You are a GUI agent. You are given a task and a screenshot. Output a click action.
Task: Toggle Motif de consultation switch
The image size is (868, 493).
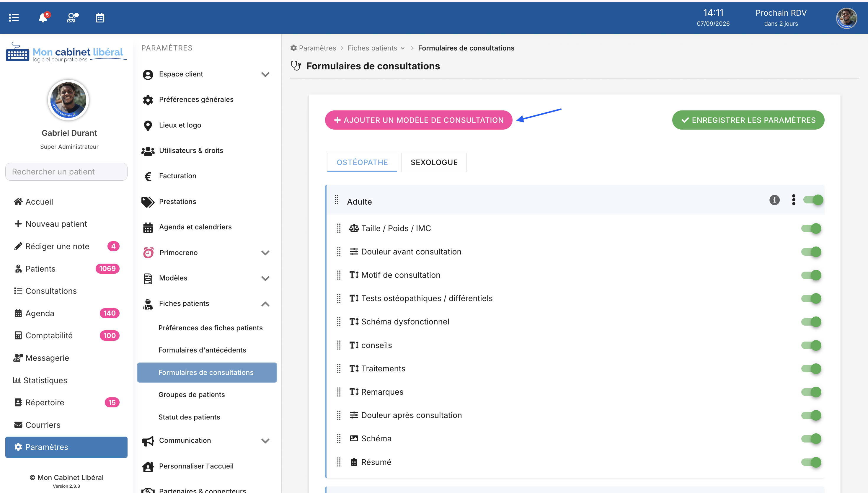[x=812, y=275]
